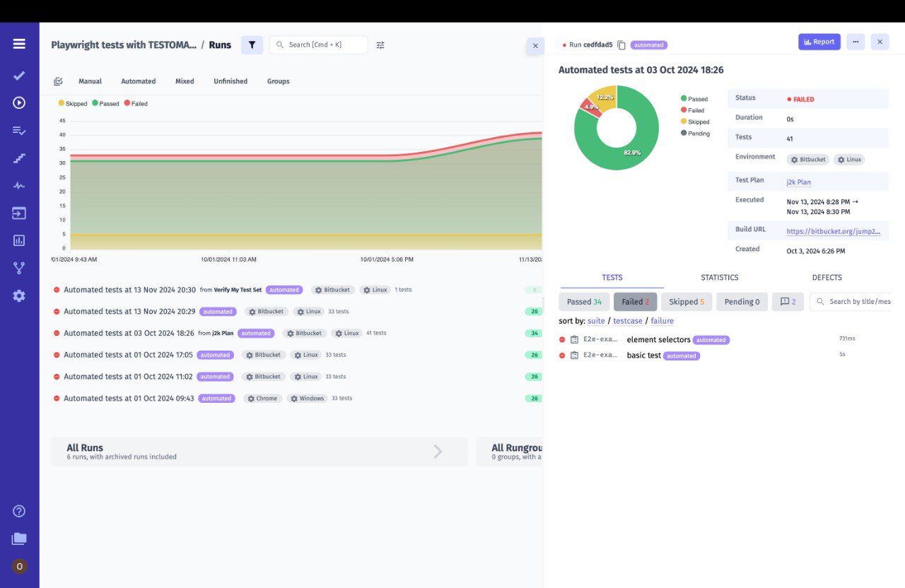Select the Automated tab above the chart

(138, 81)
